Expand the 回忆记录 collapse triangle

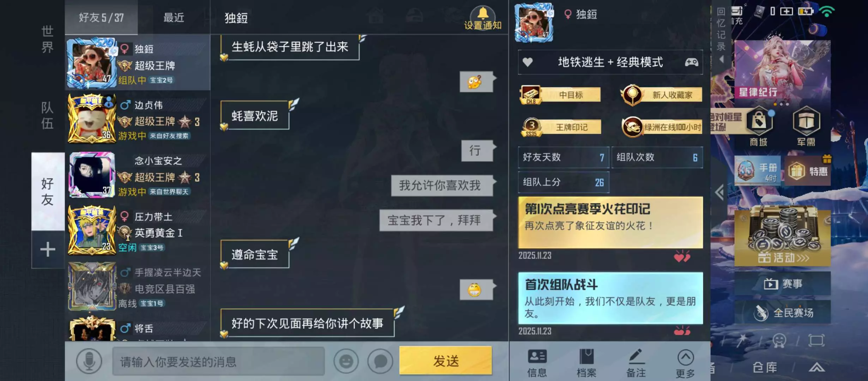click(722, 59)
